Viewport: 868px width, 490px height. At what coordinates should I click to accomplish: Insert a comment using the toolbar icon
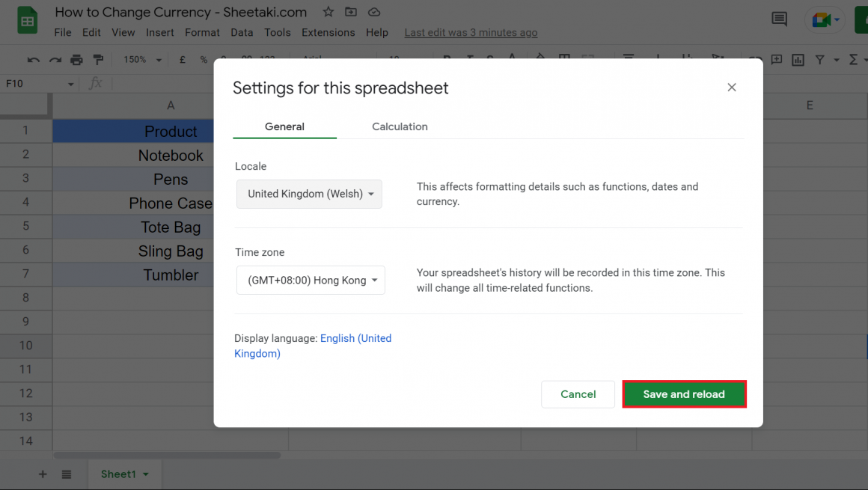[x=778, y=59]
